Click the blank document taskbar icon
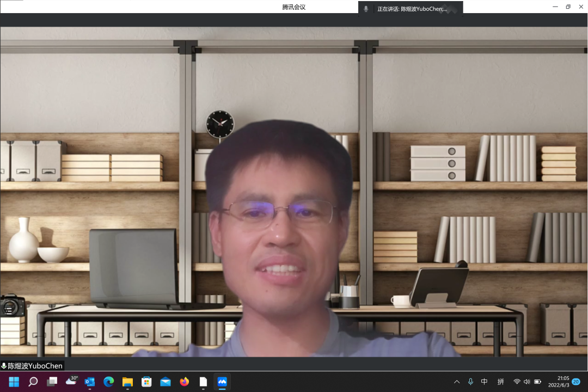Screen dimensions: 588x392 pyautogui.click(x=203, y=382)
